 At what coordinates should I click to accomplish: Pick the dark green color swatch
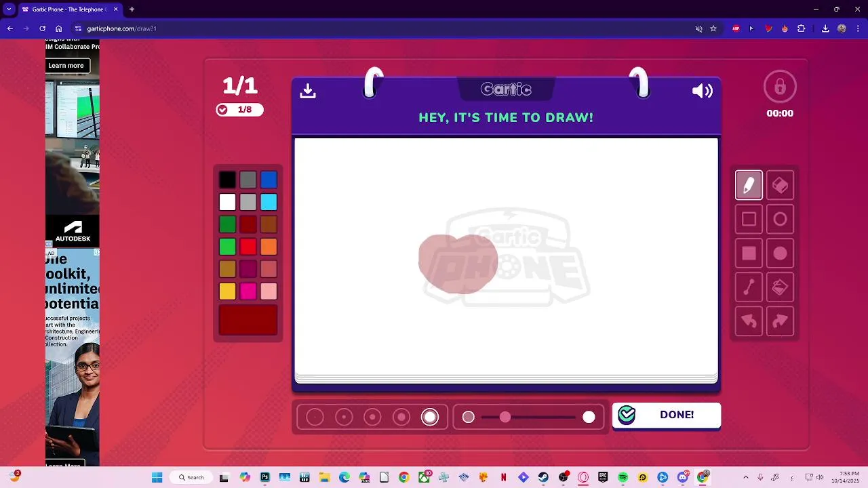coord(227,224)
